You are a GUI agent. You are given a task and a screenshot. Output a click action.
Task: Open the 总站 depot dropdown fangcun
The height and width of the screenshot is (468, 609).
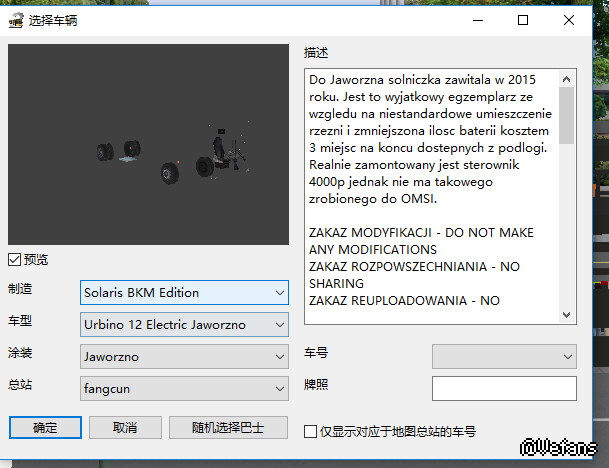pos(184,388)
